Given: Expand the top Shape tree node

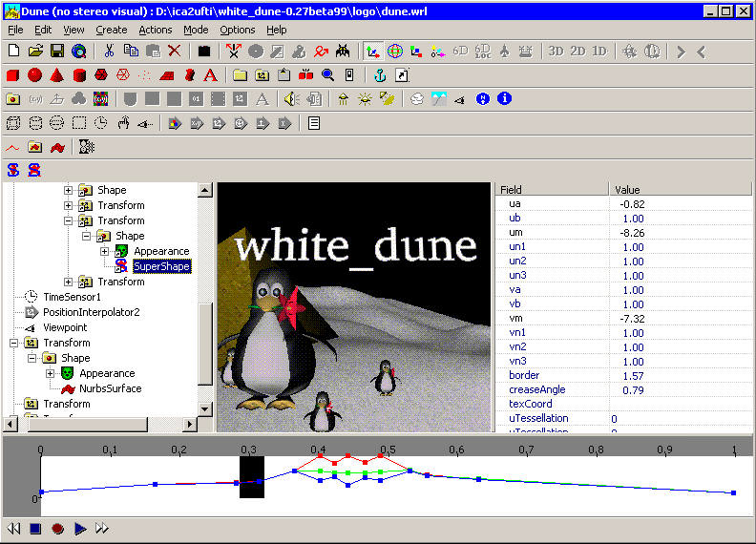Looking at the screenshot, I should (x=68, y=190).
